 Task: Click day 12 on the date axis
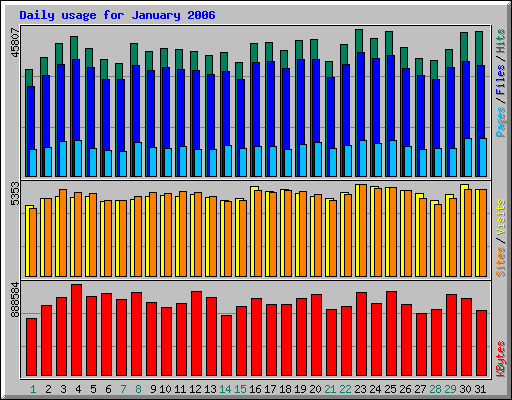tap(195, 389)
